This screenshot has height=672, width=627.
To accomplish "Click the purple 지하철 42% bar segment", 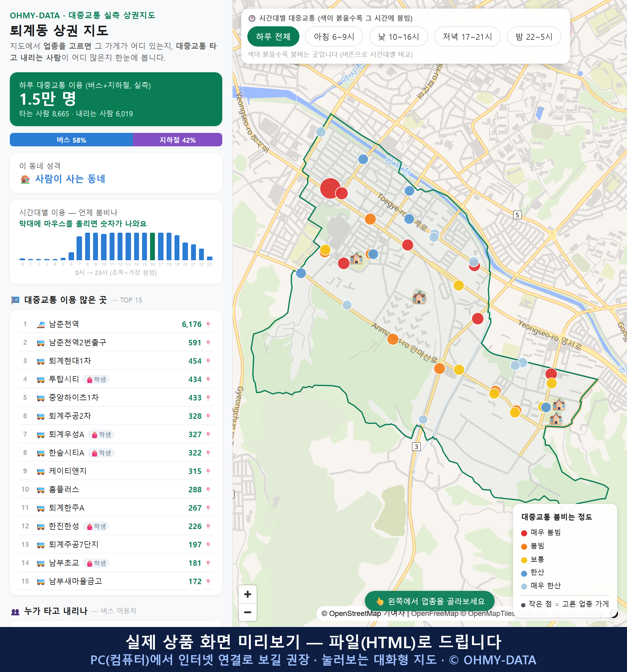I will pos(178,140).
